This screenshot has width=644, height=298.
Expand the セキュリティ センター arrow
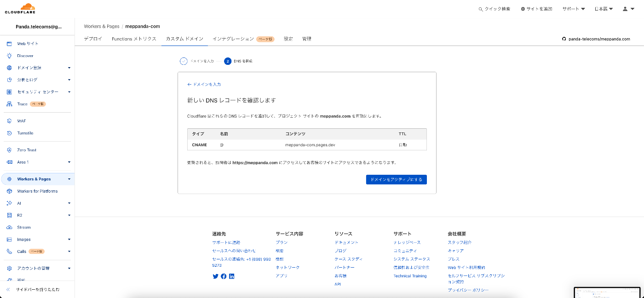[x=69, y=92]
